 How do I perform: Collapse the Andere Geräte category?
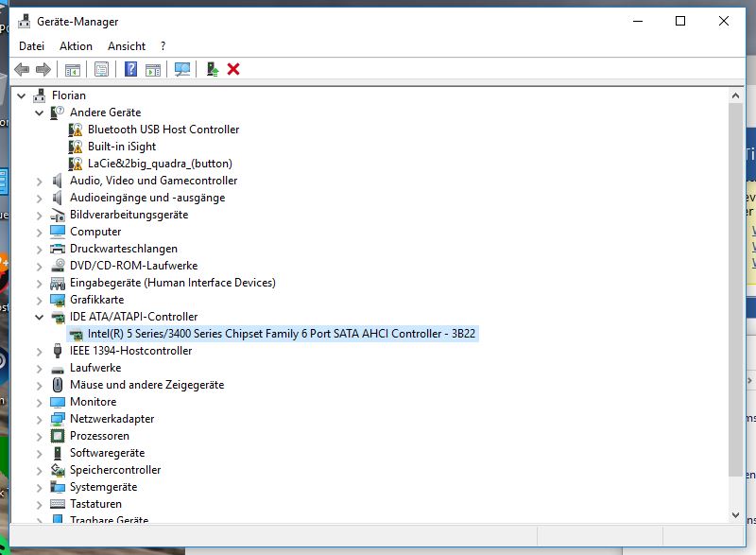pos(39,113)
